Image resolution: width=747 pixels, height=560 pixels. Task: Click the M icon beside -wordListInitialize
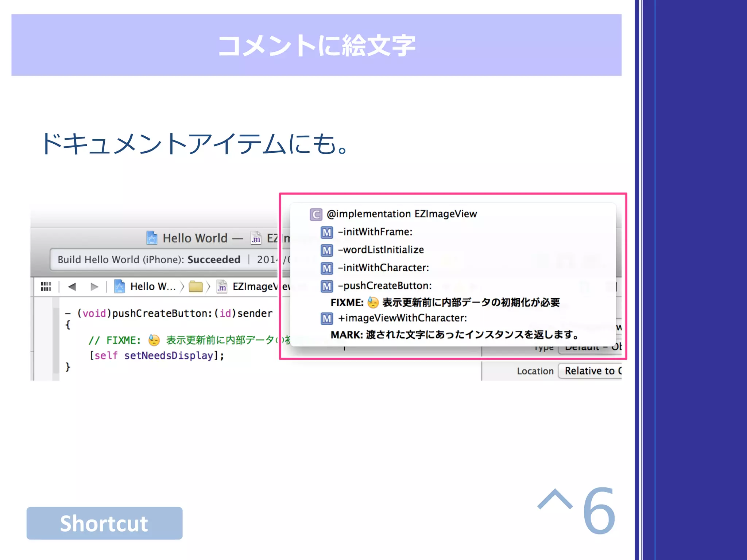click(327, 250)
